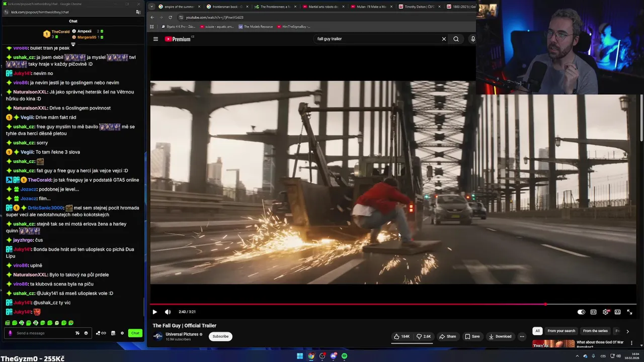Insert first quick emote above chat input
Screen dimensions: 644x362
pyautogui.click(x=7, y=323)
